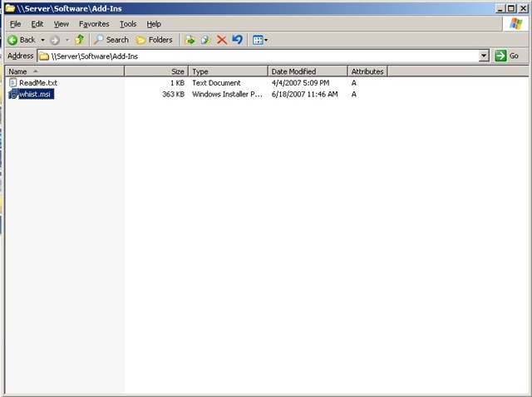Open the Back history dropdown arrow
The height and width of the screenshot is (397, 532).
[x=42, y=40]
